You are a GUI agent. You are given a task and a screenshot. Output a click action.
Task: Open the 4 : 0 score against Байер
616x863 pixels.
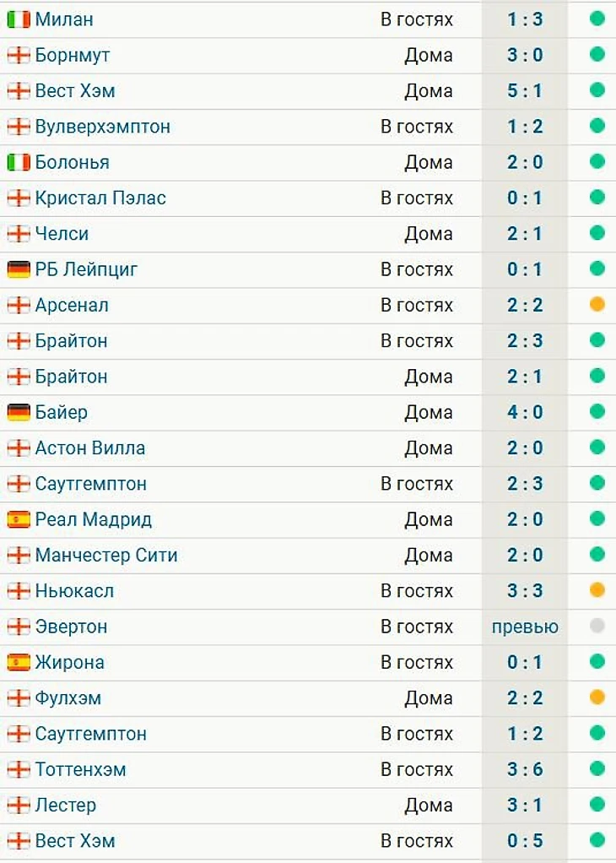[x=525, y=412]
